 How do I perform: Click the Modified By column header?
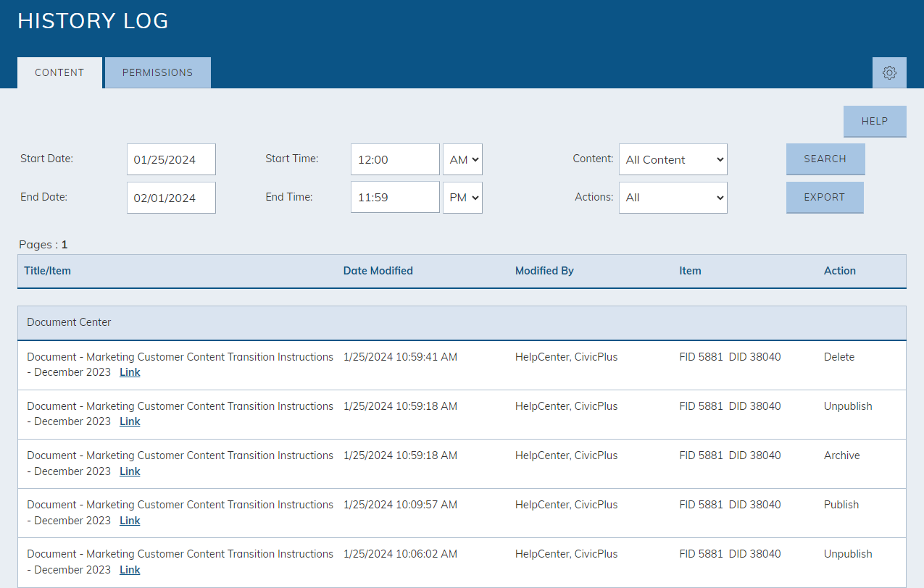tap(544, 271)
